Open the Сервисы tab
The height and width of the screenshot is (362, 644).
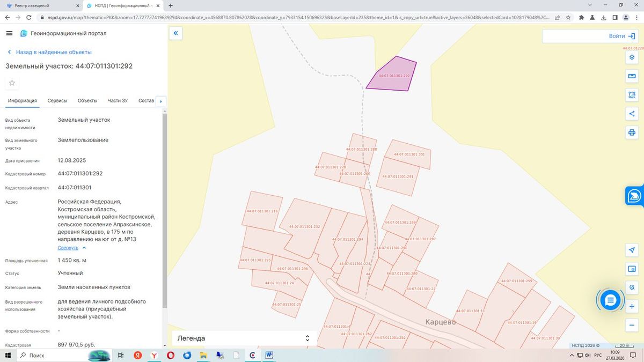[x=57, y=101]
